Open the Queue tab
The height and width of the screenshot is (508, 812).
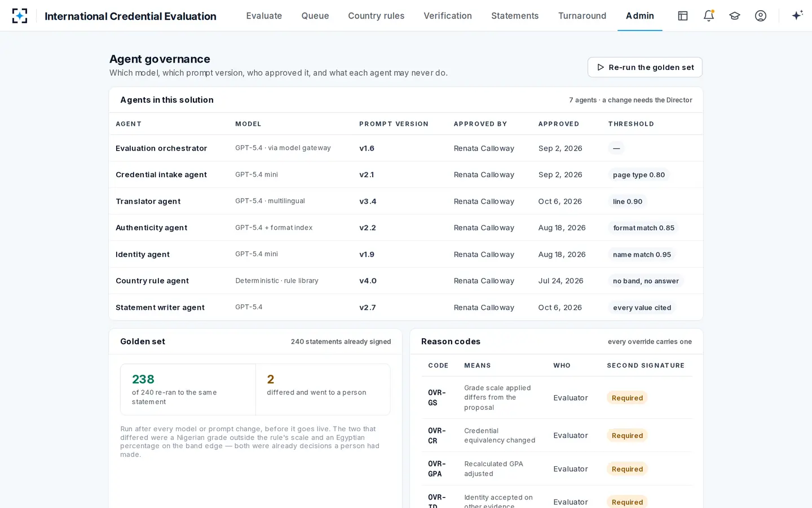(x=315, y=16)
